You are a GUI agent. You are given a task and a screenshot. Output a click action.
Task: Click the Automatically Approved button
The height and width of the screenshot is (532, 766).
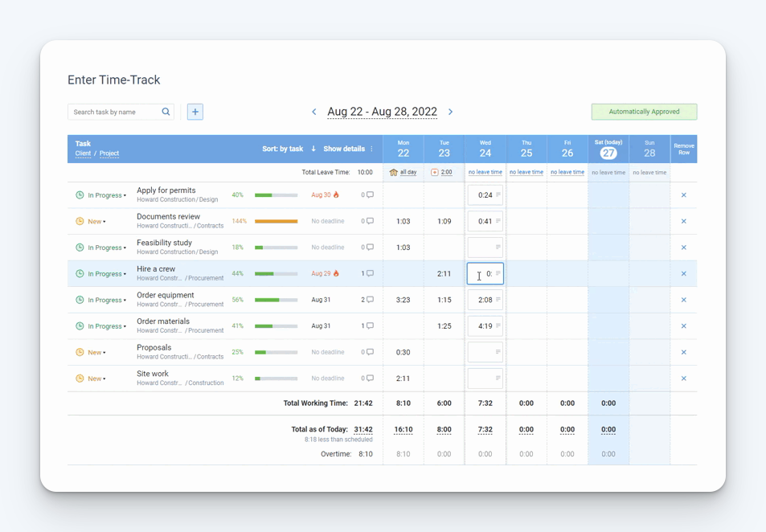pos(644,112)
